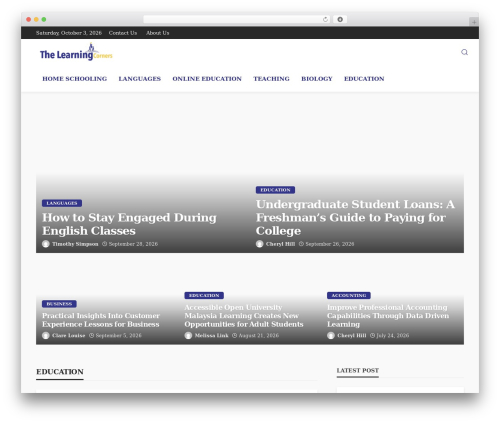Click author name Melissa Link

pyautogui.click(x=212, y=335)
